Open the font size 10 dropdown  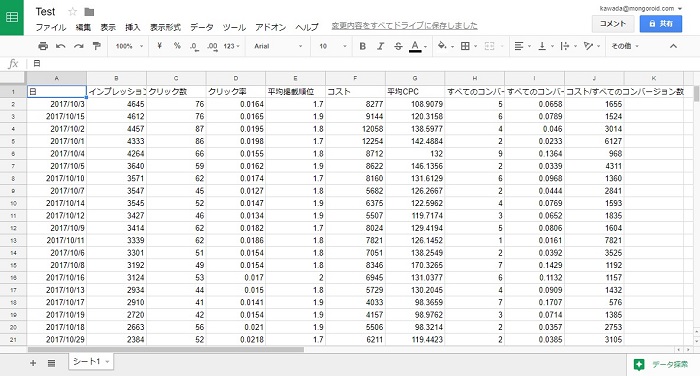[x=333, y=46]
